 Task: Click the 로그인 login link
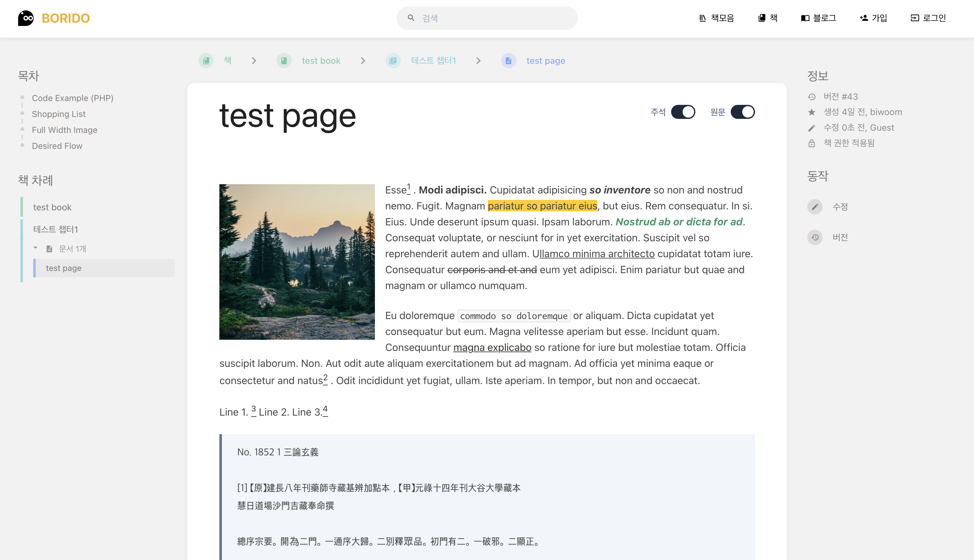point(928,18)
